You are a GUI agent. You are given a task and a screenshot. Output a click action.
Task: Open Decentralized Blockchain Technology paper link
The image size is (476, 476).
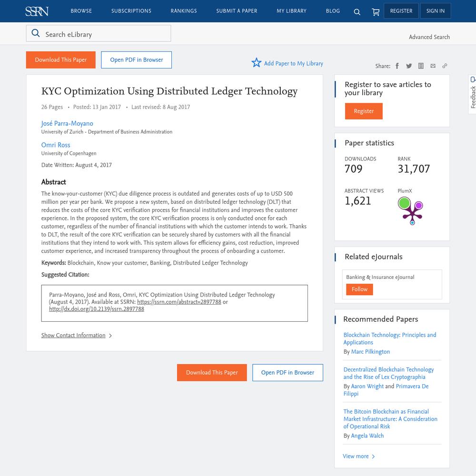point(388,373)
